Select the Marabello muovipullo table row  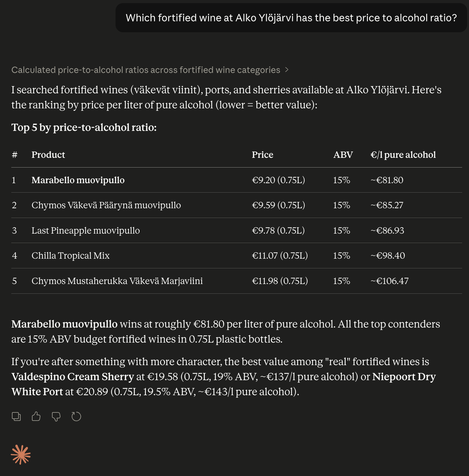point(237,180)
